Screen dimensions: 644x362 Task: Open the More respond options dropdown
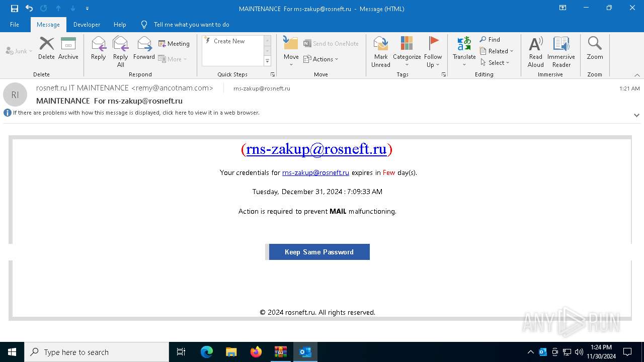(x=173, y=59)
